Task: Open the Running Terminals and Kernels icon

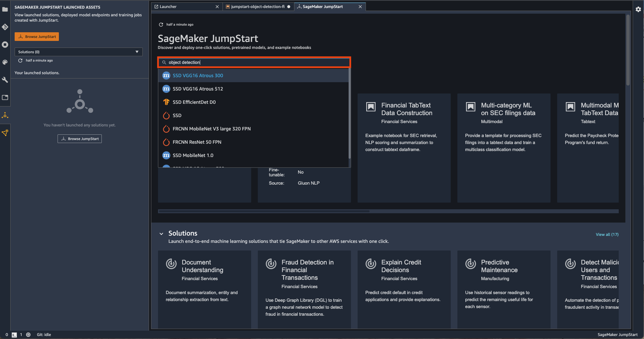Action: pos(5,45)
